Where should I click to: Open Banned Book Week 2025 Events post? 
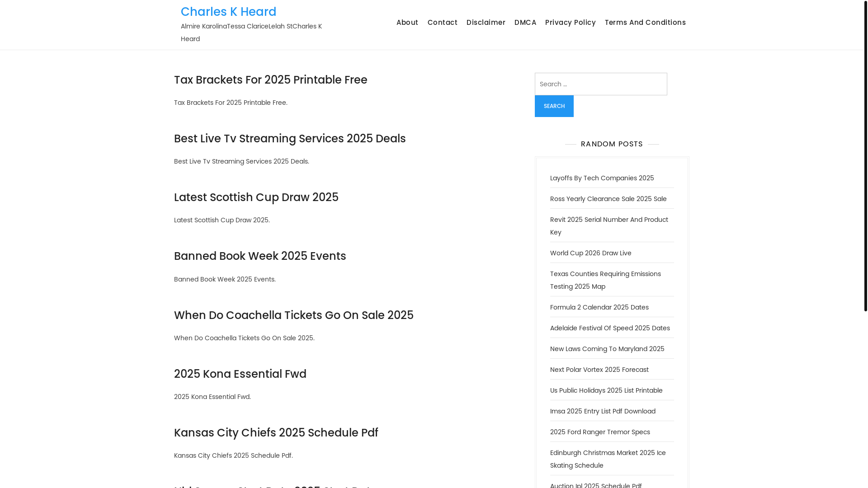coord(260,256)
